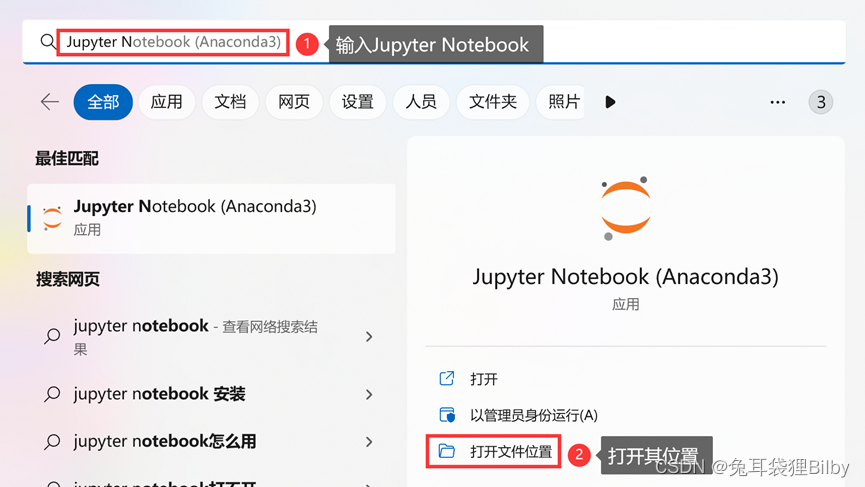Click search icon beside 'jupyter notebook怎么用'

(x=52, y=442)
